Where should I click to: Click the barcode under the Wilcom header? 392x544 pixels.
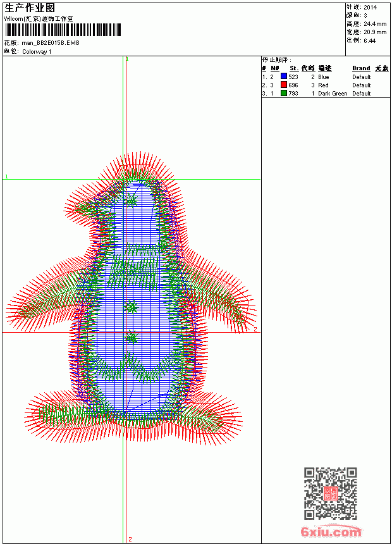pyautogui.click(x=63, y=30)
